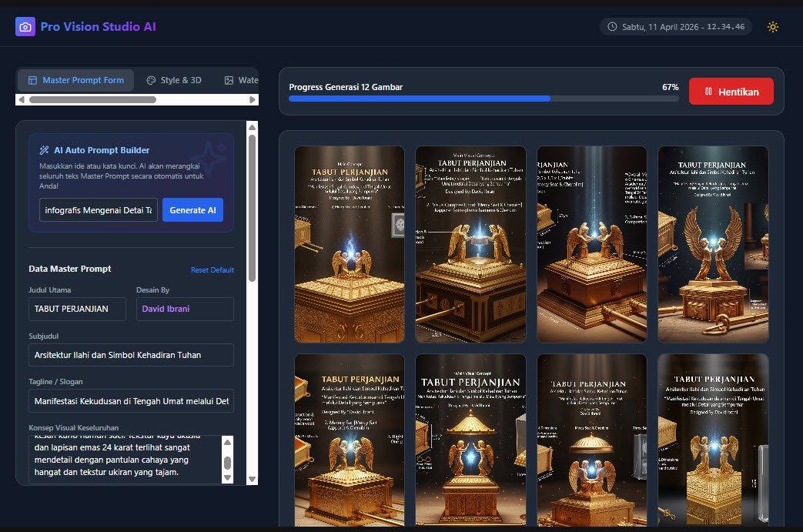This screenshot has width=803, height=532.
Task: Open the second thumbnail in the bottom row
Action: coord(470,440)
